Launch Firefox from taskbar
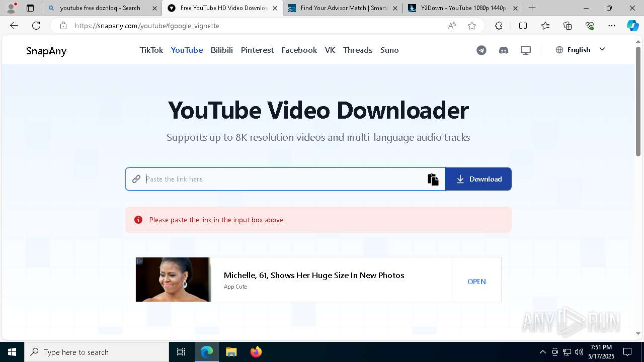Screen dimensions: 644x362 [x=256, y=352]
